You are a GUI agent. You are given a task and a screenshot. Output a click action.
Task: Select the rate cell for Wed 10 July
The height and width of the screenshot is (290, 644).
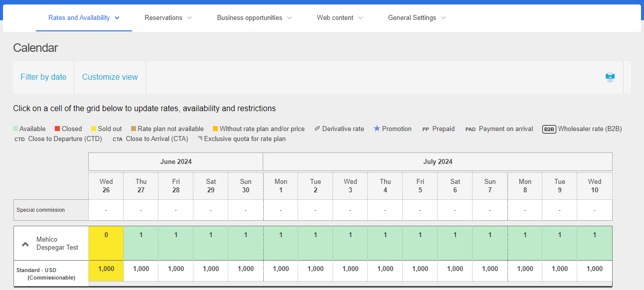click(x=595, y=269)
